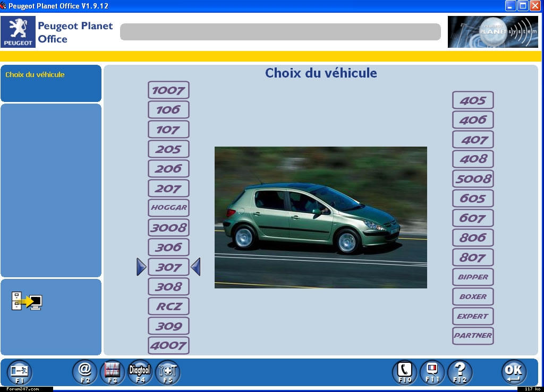
Task: Pick the 309 vehicle
Action: 168,326
